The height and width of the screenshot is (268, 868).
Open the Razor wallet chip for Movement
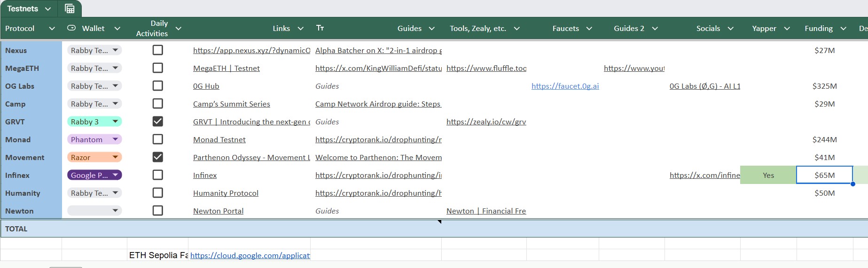94,157
